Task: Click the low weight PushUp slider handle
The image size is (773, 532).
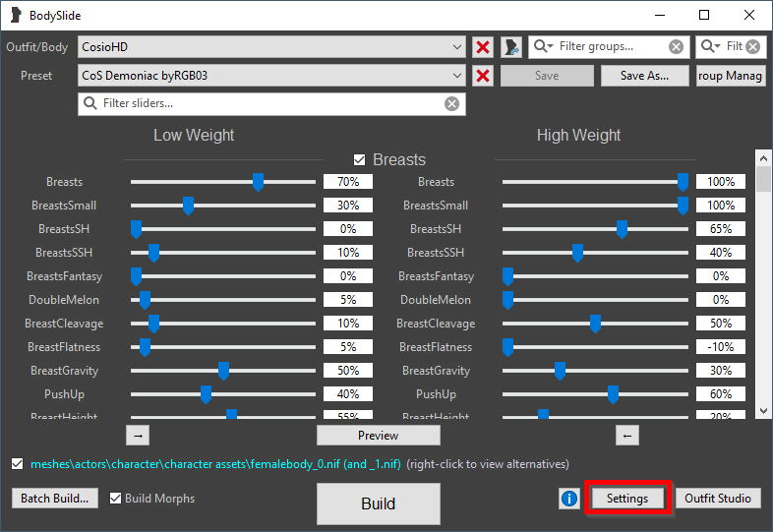Action: click(x=207, y=395)
